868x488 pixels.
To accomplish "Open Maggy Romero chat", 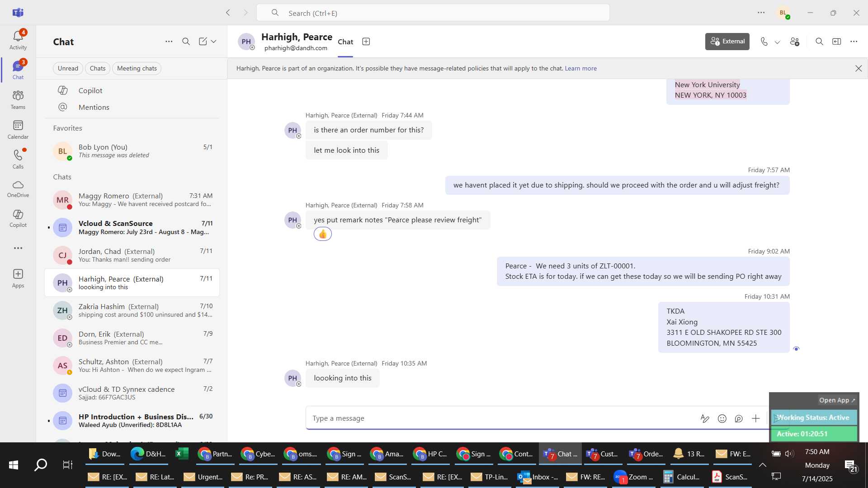I will (x=132, y=200).
